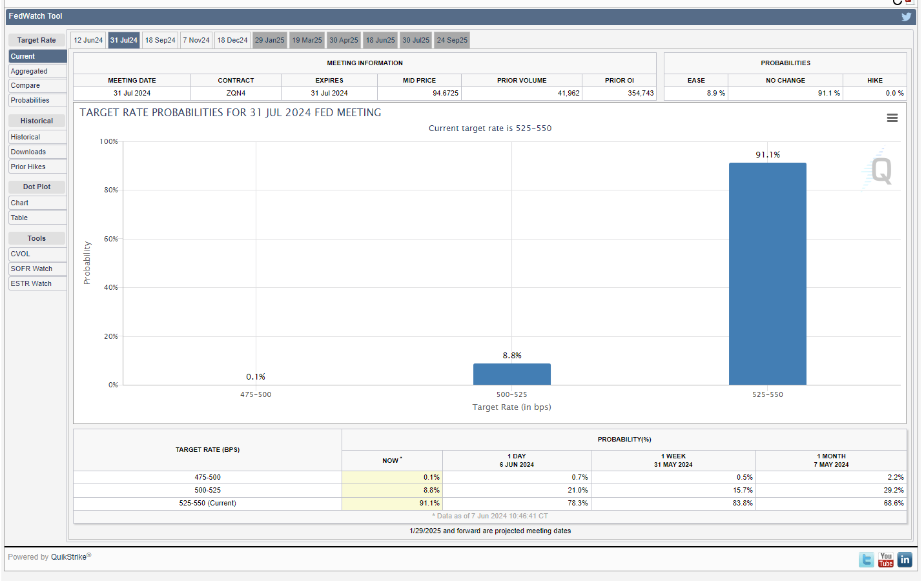The image size is (924, 581).
Task: Open Aggregated in the sidebar
Action: (37, 71)
